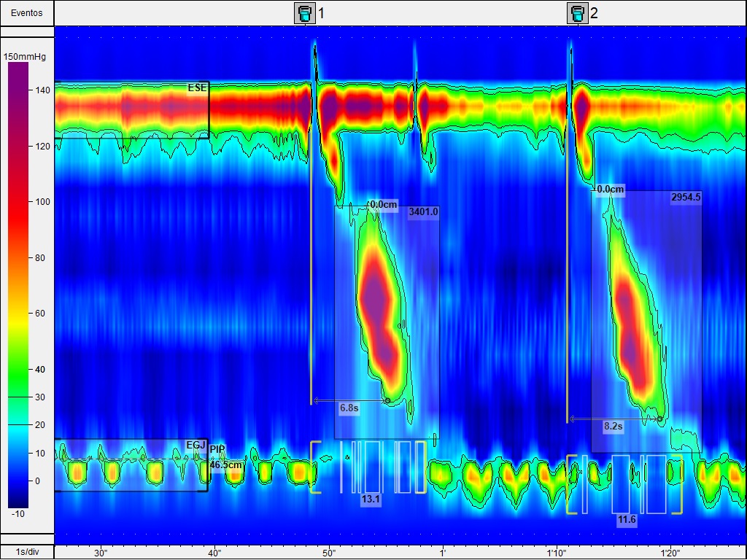Select the 11.6 IRP value
The width and height of the screenshot is (747, 560).
[626, 519]
